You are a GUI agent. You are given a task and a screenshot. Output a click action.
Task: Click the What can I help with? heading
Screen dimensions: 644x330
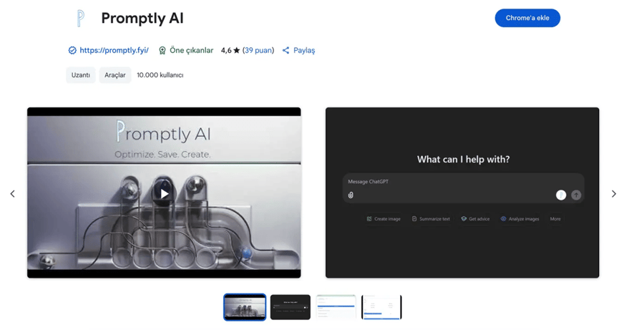coord(463,160)
